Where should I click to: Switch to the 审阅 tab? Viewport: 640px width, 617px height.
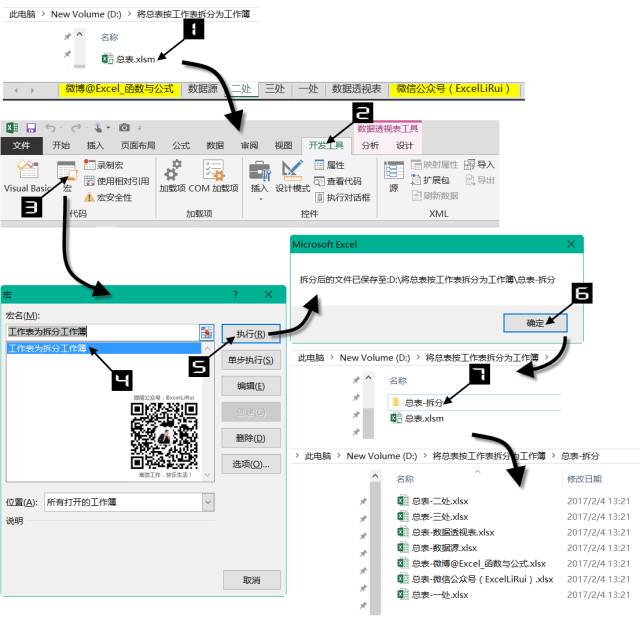249,146
